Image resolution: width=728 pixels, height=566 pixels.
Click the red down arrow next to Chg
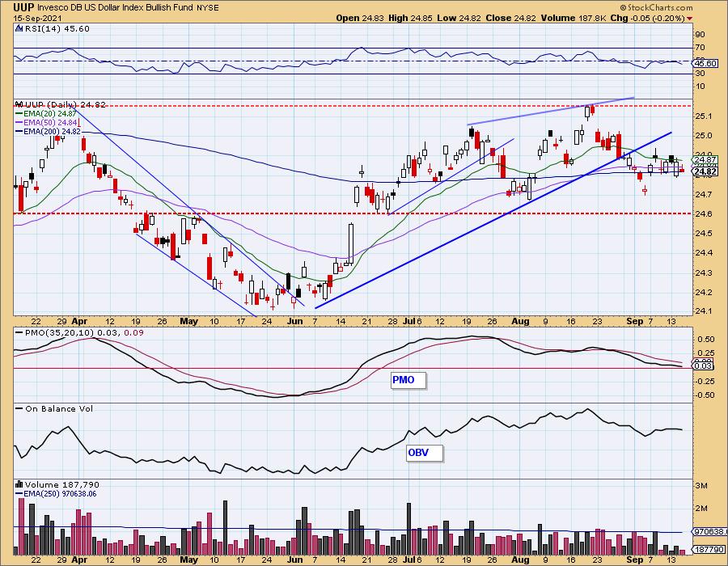(x=690, y=19)
